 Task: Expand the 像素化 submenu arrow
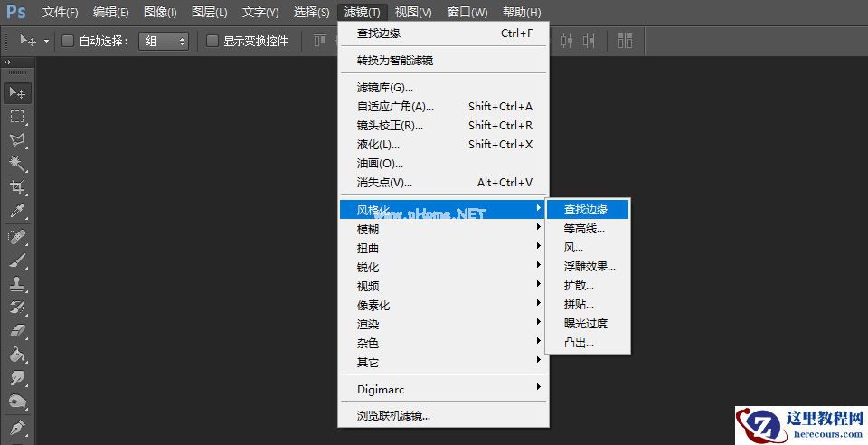539,303
